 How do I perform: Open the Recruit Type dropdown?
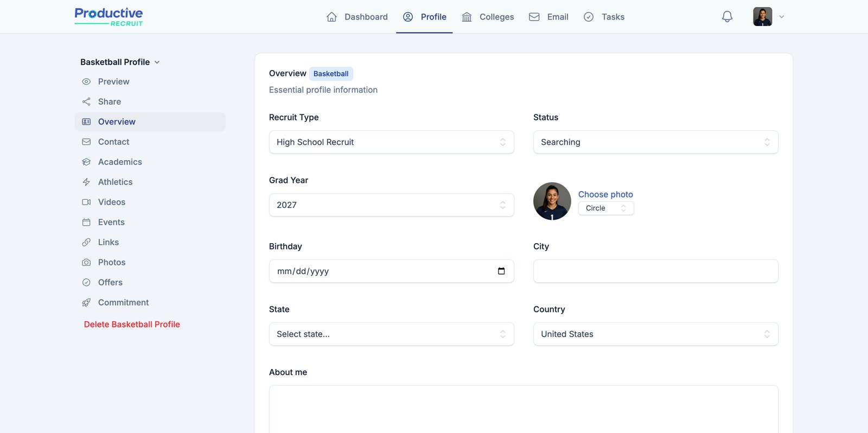(391, 142)
